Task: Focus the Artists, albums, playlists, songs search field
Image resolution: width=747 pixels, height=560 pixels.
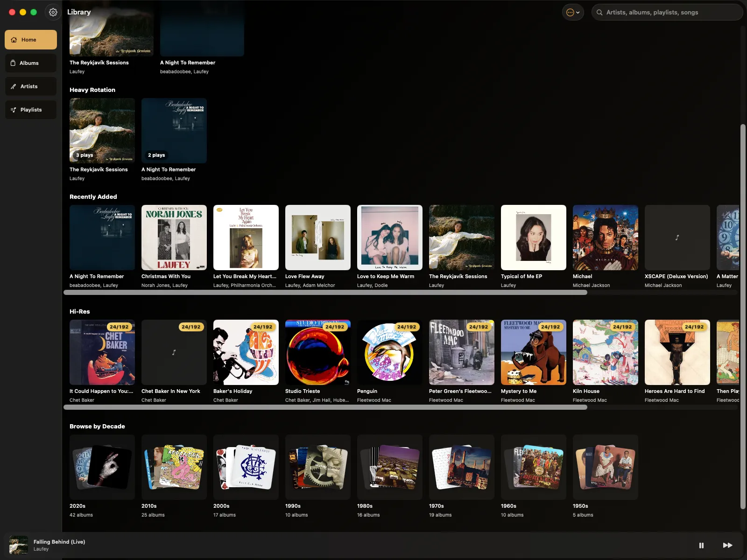Action: click(667, 13)
